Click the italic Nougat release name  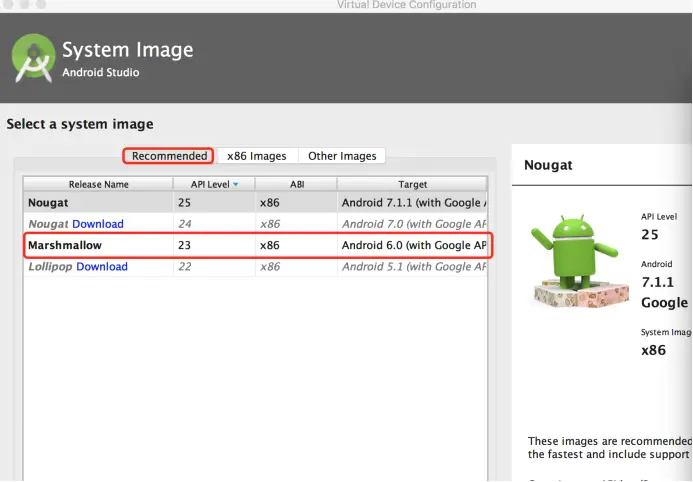tap(48, 224)
